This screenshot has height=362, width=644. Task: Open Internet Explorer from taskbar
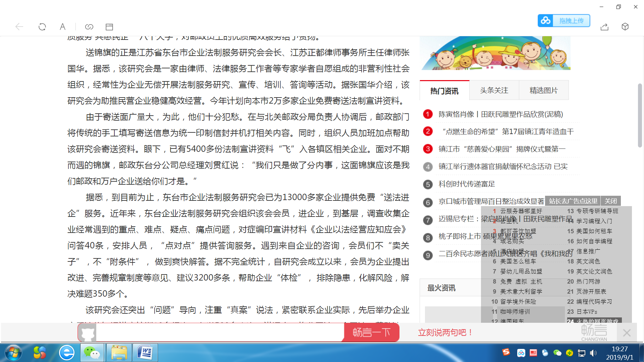tap(66, 353)
